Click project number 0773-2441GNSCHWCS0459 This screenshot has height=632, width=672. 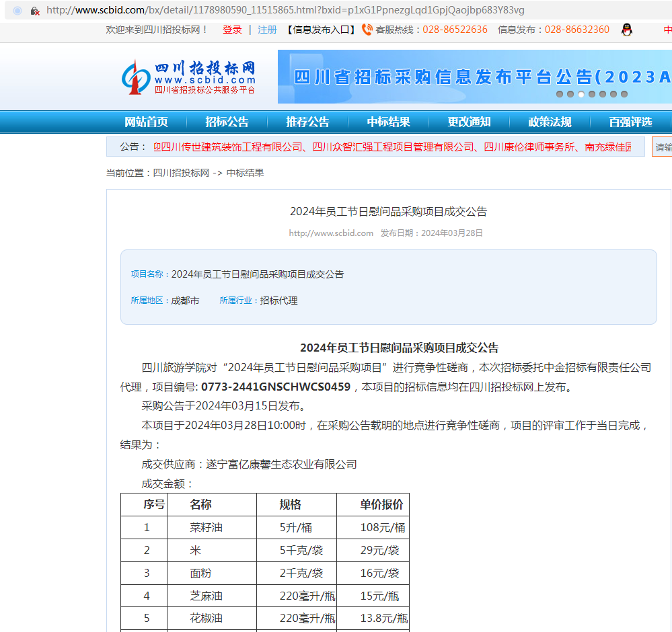276,387
